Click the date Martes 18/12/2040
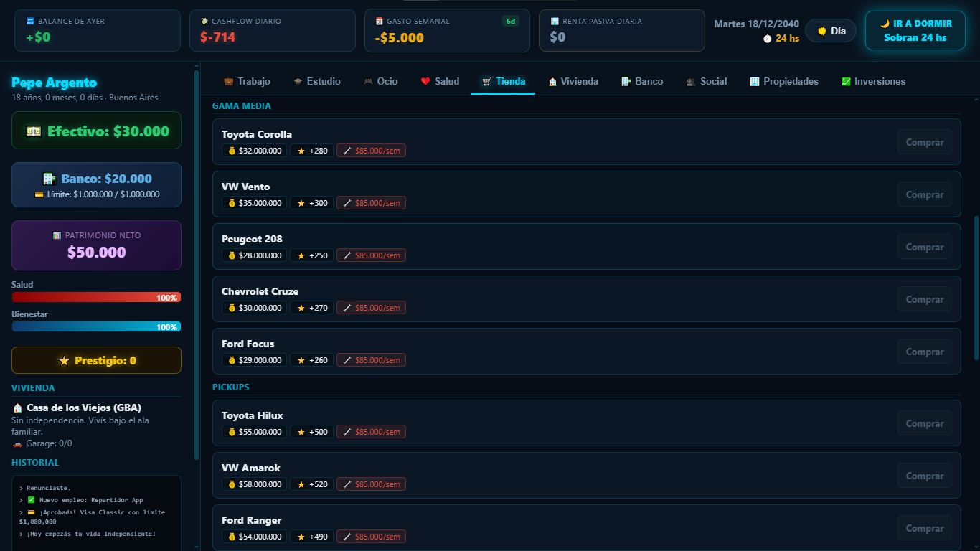This screenshot has width=980, height=551. (756, 24)
